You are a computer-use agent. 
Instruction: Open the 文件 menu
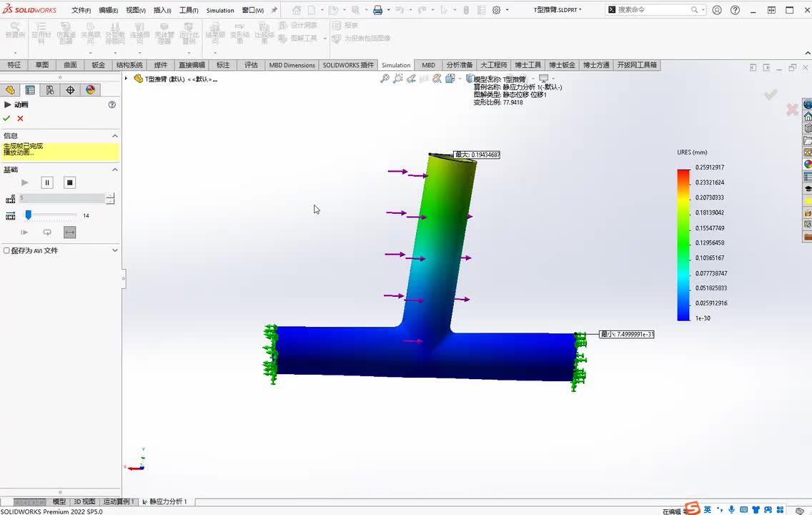tap(81, 10)
